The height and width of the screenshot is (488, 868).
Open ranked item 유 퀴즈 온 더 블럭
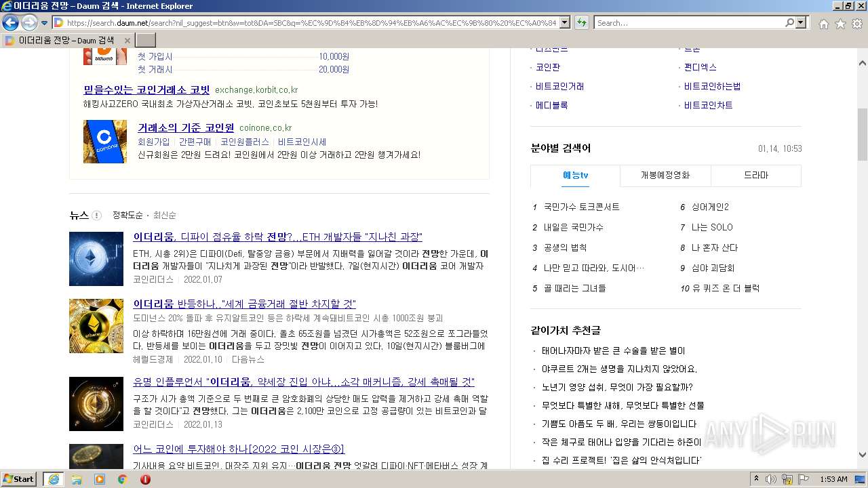(726, 288)
